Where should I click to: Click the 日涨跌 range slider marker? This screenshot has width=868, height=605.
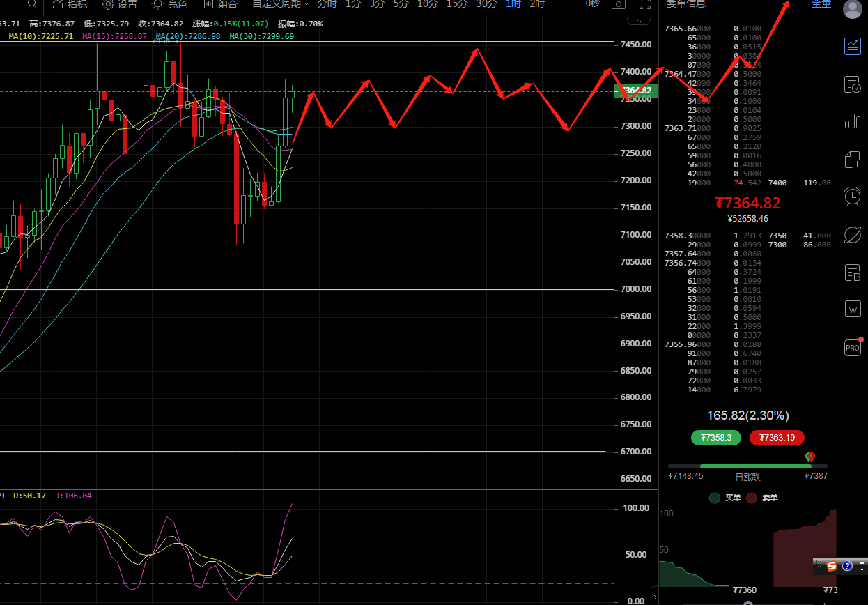(809, 457)
